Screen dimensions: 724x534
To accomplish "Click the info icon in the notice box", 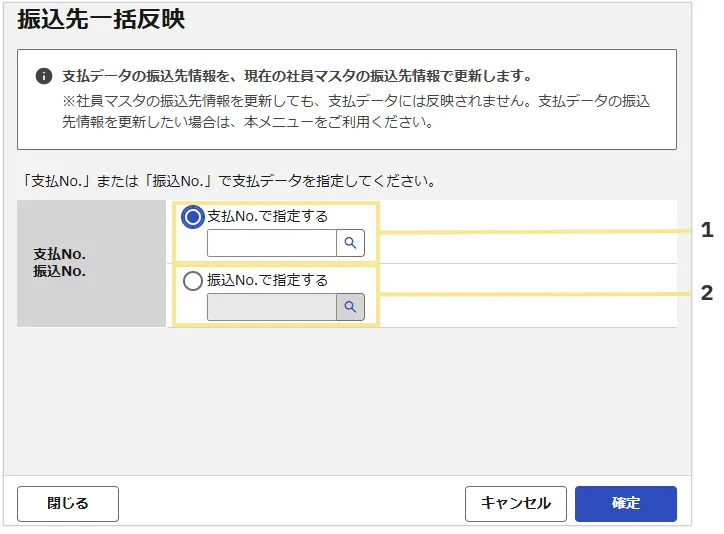I will 43,76.
